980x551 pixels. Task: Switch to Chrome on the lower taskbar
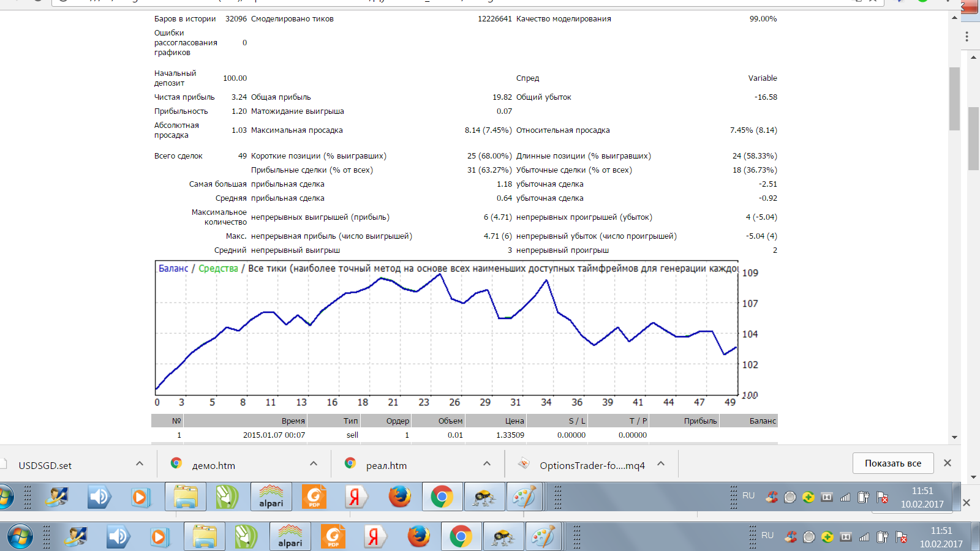tap(461, 536)
